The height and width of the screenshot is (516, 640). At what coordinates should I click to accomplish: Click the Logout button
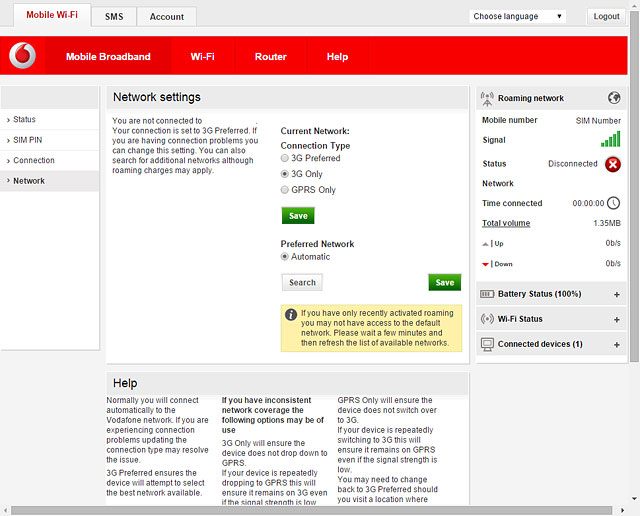[606, 16]
